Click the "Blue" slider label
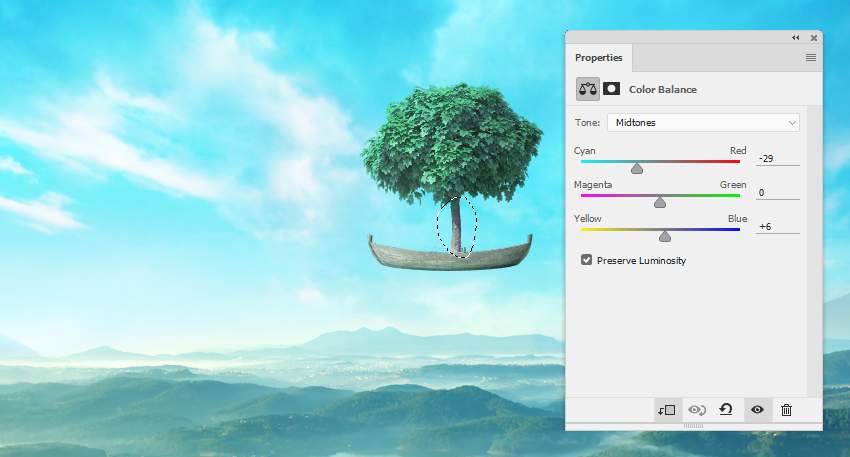Image resolution: width=850 pixels, height=457 pixels. [x=737, y=218]
